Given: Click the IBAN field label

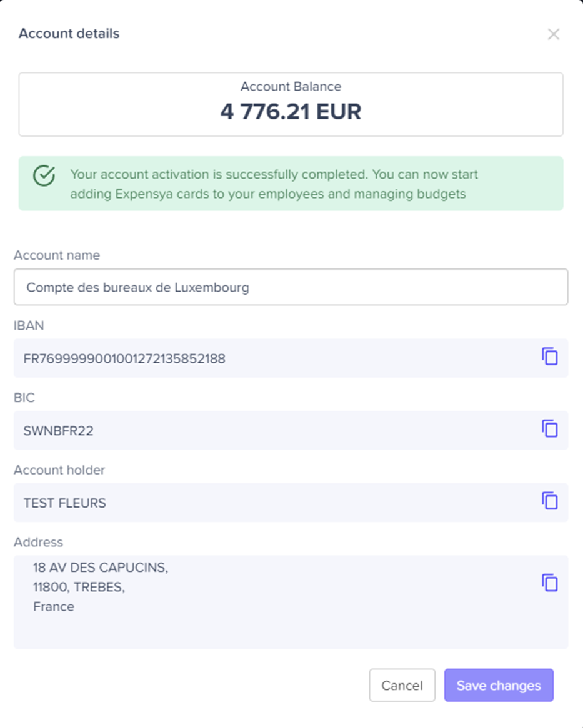Looking at the screenshot, I should click(29, 325).
